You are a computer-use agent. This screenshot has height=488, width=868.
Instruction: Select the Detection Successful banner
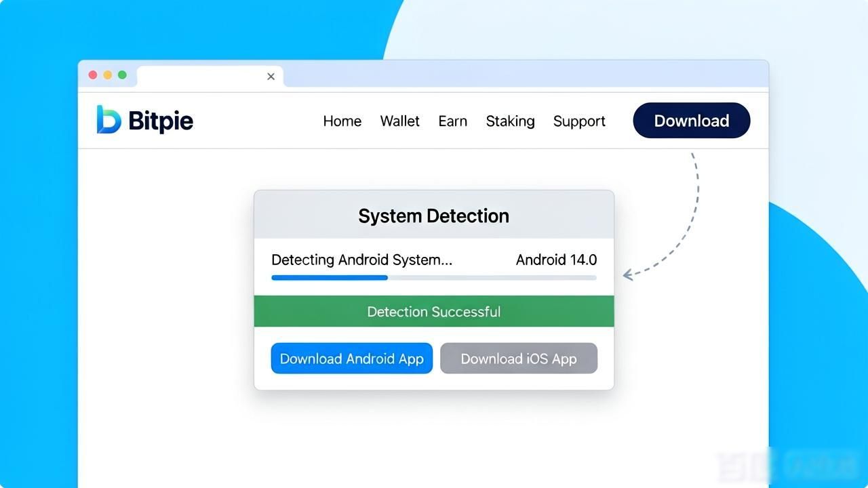coord(434,312)
